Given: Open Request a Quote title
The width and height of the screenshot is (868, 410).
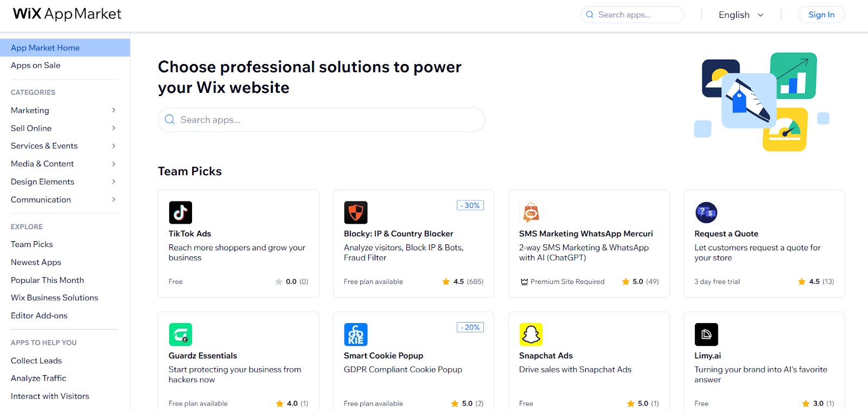Looking at the screenshot, I should [726, 234].
